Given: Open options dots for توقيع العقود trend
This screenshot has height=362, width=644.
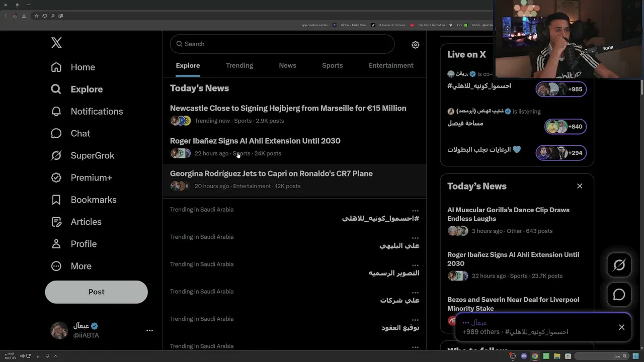Looking at the screenshot, I should (x=415, y=319).
